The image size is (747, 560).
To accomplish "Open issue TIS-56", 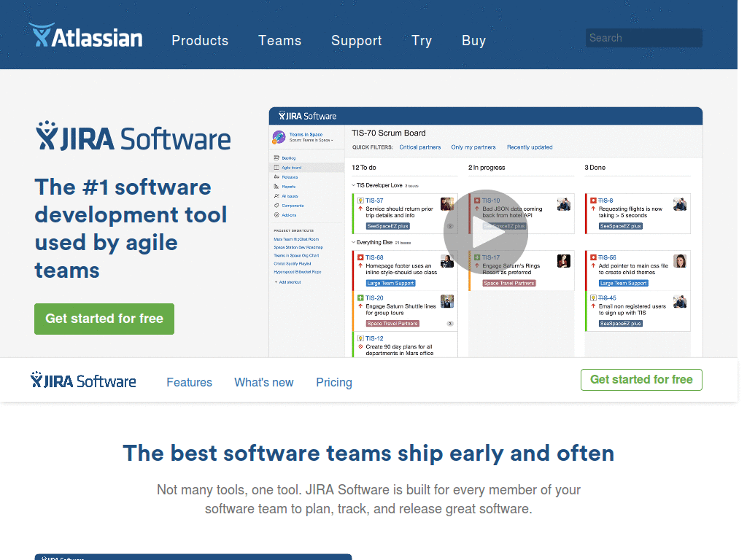I will point(608,257).
